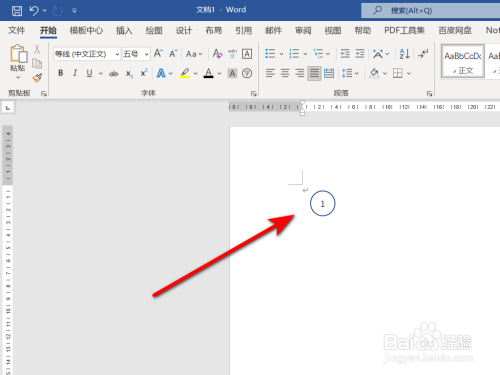Screen dimensions: 500x375
Task: Open the borders button
Action: [398, 73]
